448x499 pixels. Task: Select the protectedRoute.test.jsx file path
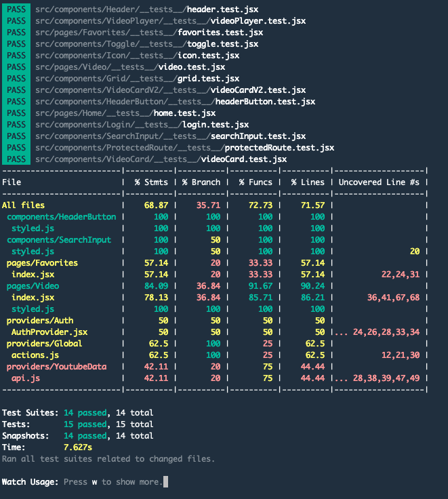click(x=185, y=148)
